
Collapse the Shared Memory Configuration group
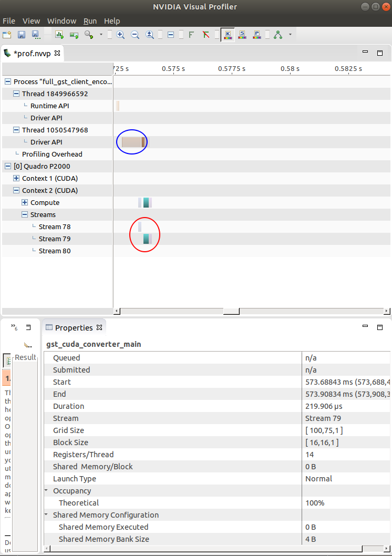46,514
